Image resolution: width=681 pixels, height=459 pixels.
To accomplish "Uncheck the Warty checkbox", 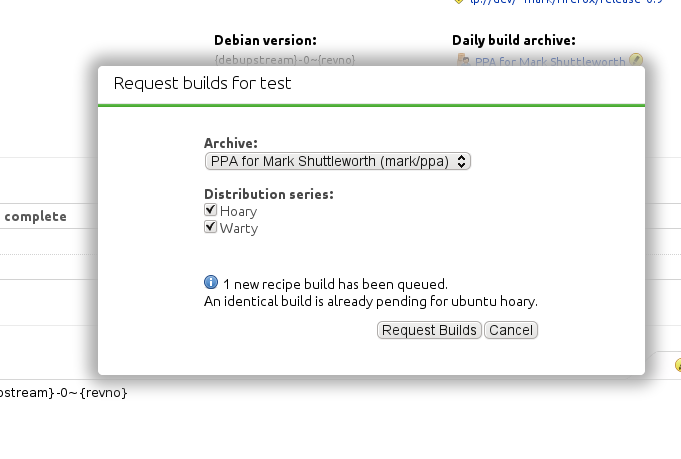I will [211, 227].
